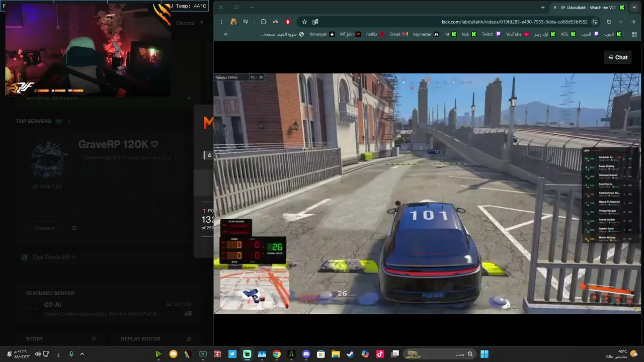Expand the browser tab search dropdown
The width and height of the screenshot is (644, 362).
click(x=634, y=8)
